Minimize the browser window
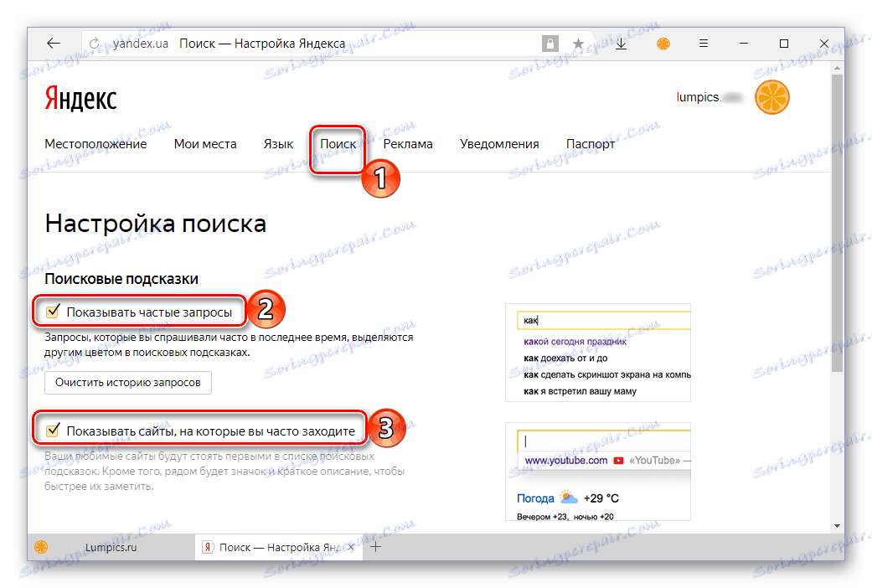The image size is (872, 588). pyautogui.click(x=744, y=44)
